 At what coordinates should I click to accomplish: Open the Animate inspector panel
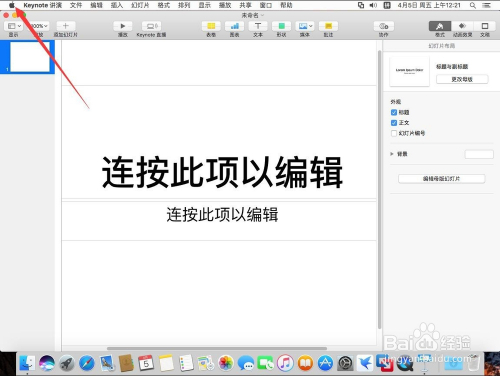click(x=462, y=26)
